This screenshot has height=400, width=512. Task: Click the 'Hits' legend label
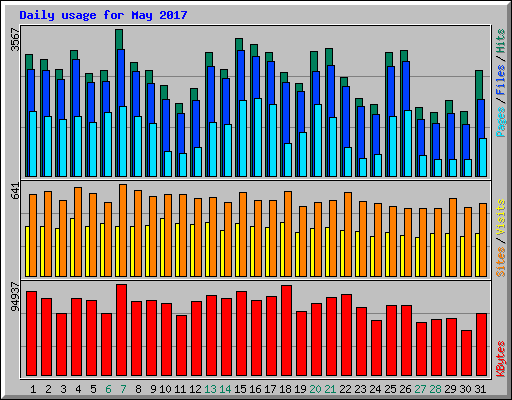[500, 41]
